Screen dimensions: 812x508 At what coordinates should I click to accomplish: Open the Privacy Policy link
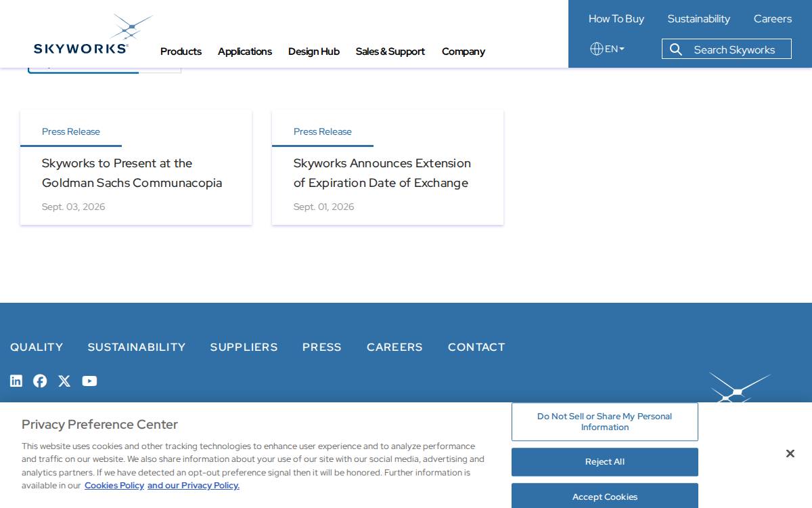[x=194, y=486]
